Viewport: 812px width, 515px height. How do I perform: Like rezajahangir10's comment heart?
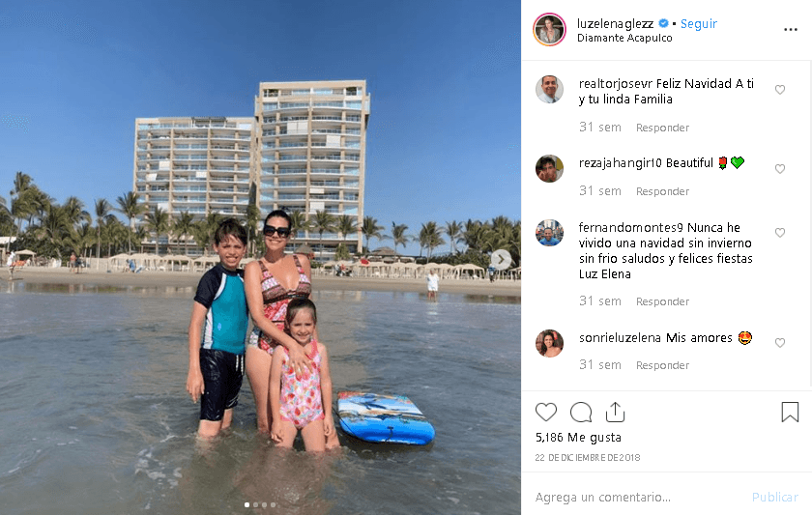click(x=780, y=169)
